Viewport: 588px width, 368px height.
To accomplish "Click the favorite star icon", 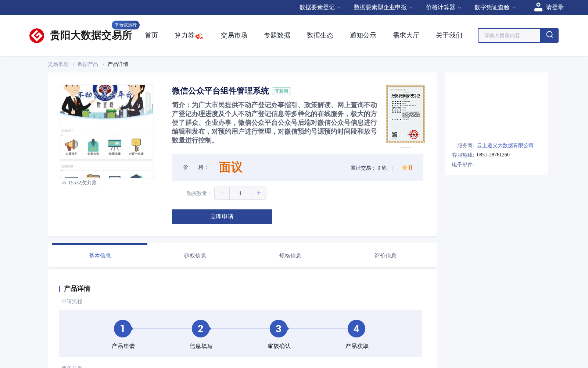I will pos(404,167).
